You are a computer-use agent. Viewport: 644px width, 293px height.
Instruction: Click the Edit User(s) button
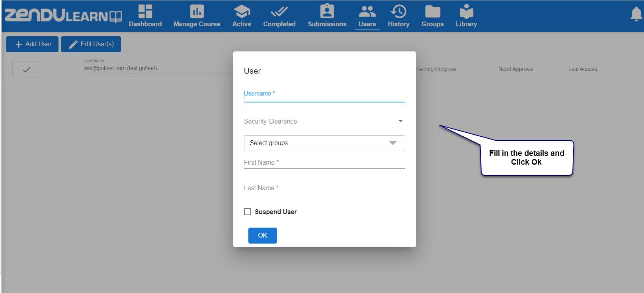(x=91, y=44)
